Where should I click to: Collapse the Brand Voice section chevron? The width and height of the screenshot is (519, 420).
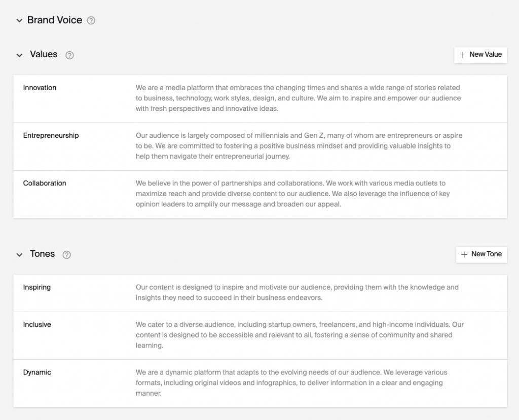[19, 21]
